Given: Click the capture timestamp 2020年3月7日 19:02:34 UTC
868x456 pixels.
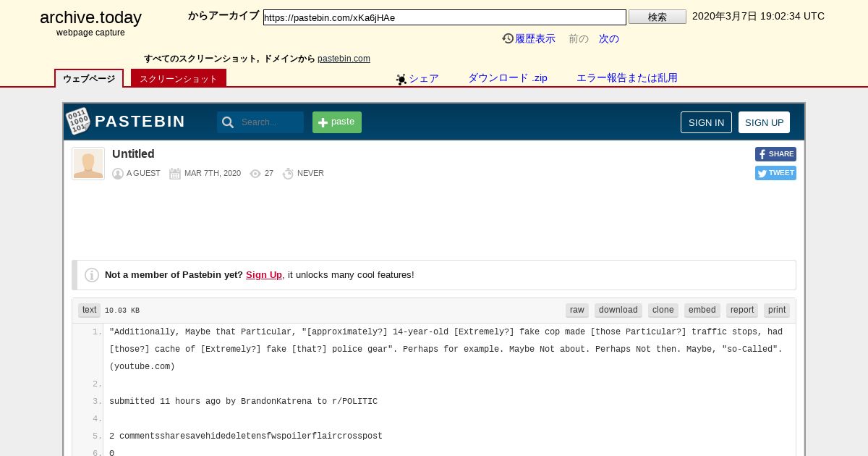Looking at the screenshot, I should (758, 17).
